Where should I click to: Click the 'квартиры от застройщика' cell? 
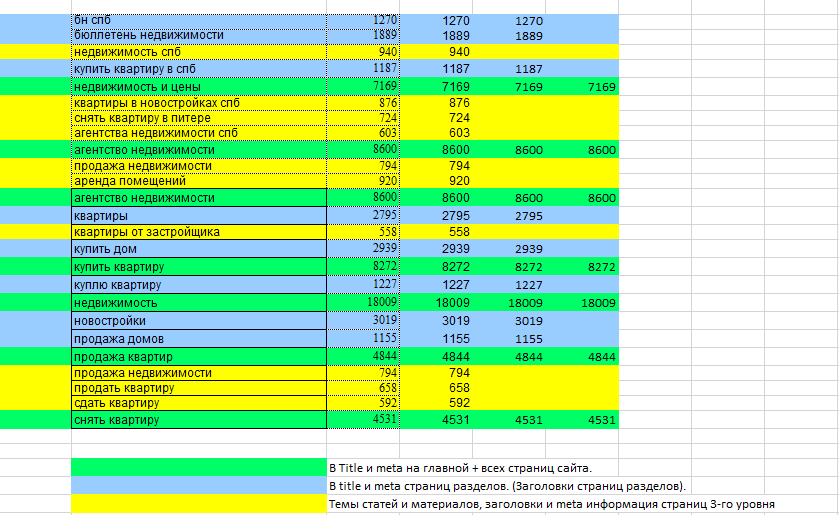[199, 232]
